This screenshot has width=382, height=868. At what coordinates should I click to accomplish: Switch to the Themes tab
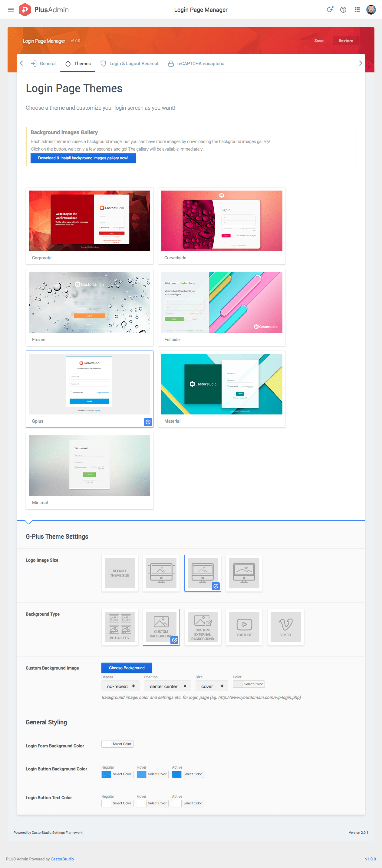[x=78, y=64]
